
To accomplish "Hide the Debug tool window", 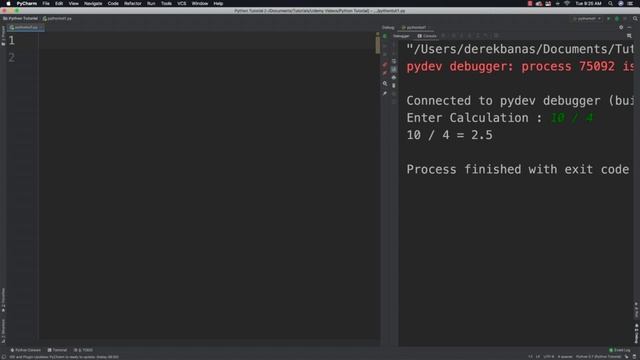I will click(629, 27).
